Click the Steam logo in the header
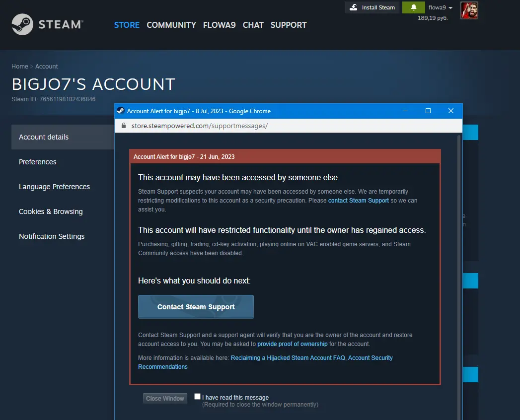This screenshot has height=420, width=520. pos(47,24)
